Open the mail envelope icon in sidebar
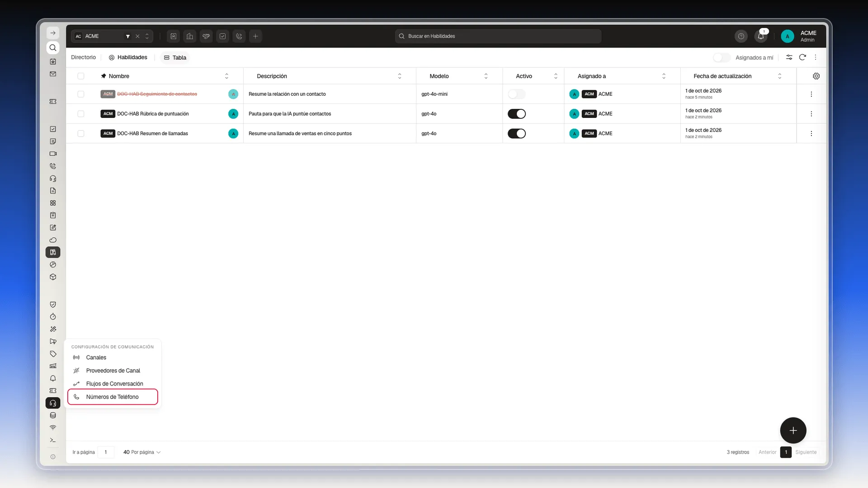 coord(53,74)
